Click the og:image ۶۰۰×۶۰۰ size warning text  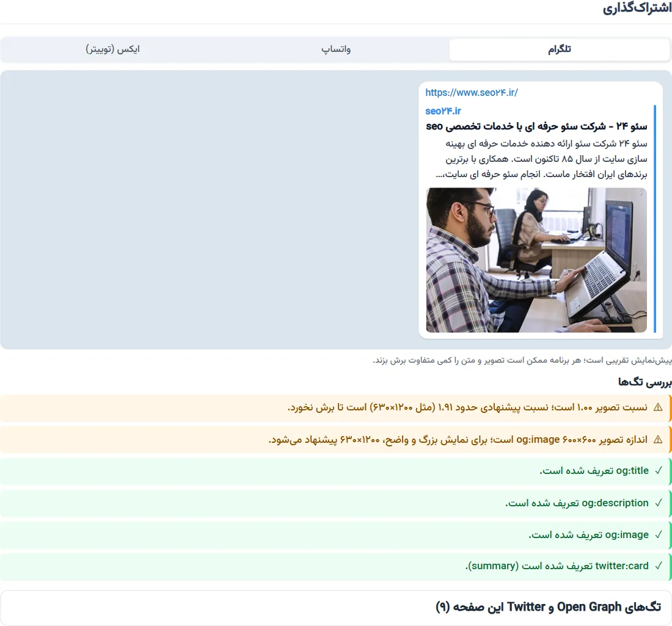click(458, 440)
